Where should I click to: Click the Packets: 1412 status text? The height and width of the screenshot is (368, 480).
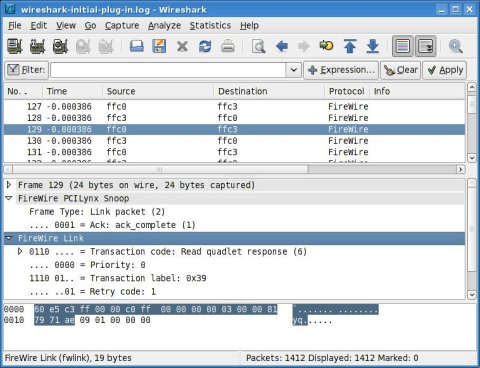(275, 358)
